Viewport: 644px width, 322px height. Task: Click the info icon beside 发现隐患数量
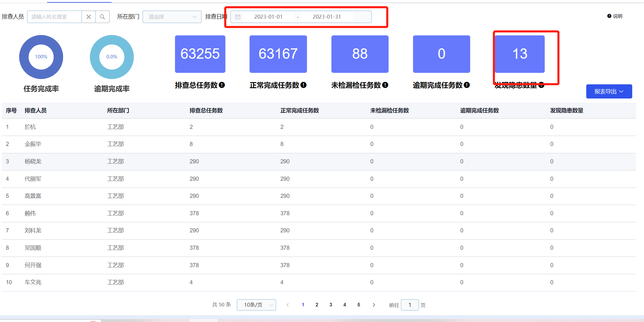coord(541,85)
